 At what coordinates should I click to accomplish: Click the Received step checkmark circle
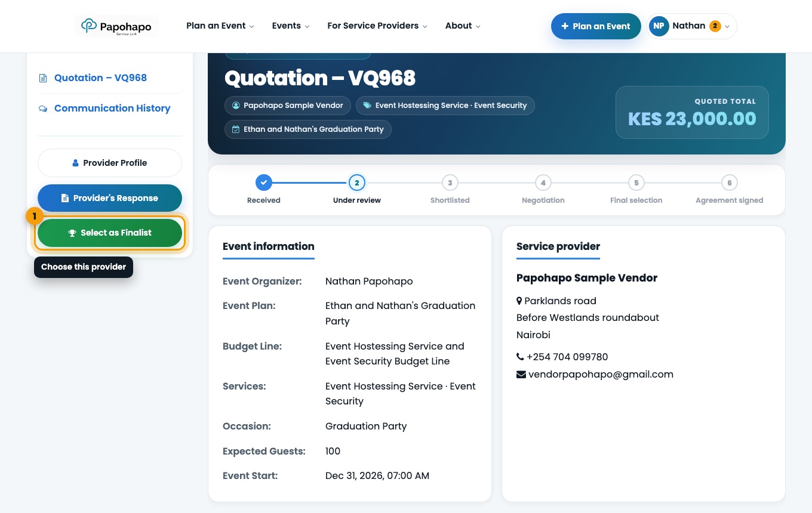tap(264, 183)
